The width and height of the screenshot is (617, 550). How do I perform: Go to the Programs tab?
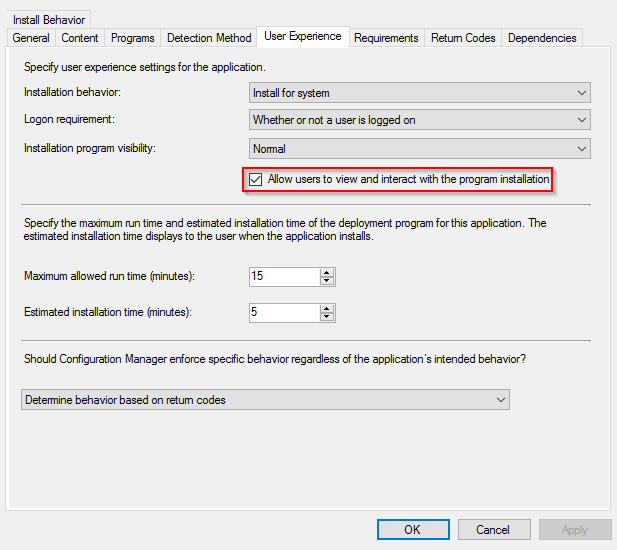133,38
